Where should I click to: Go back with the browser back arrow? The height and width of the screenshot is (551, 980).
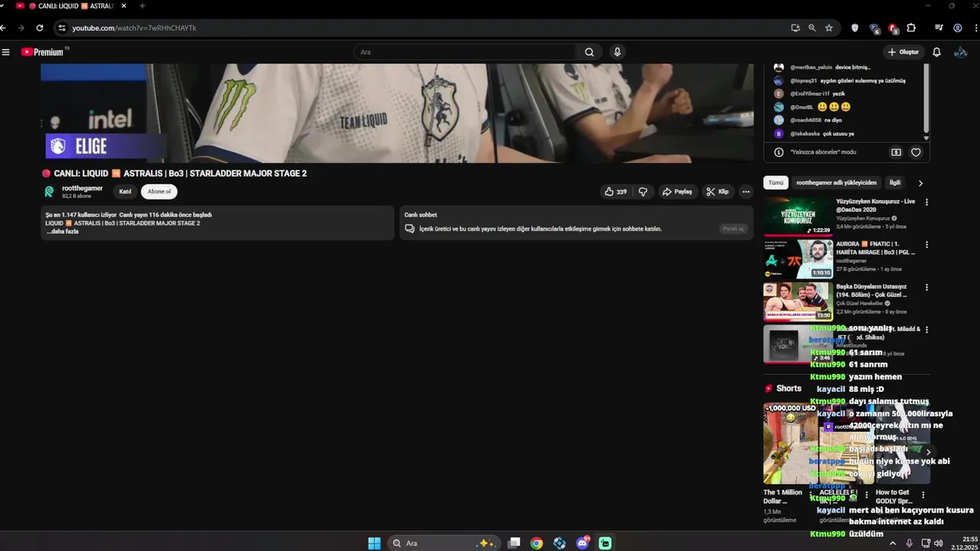4,28
